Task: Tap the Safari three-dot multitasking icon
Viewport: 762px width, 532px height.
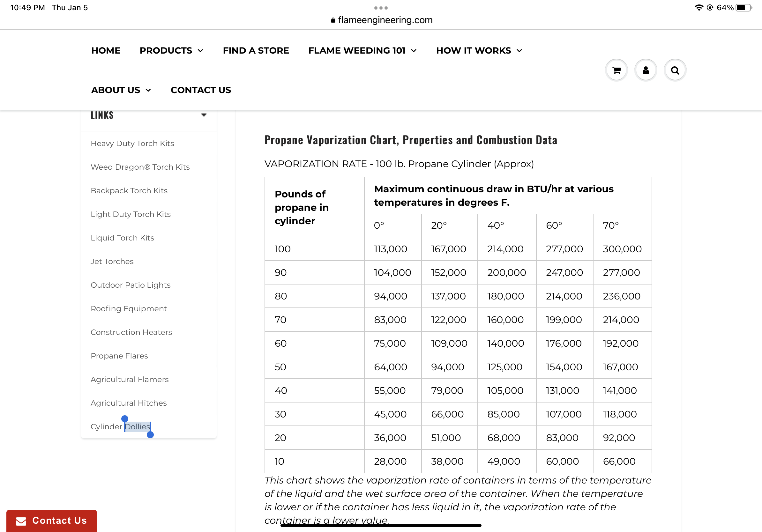Action: (x=381, y=8)
